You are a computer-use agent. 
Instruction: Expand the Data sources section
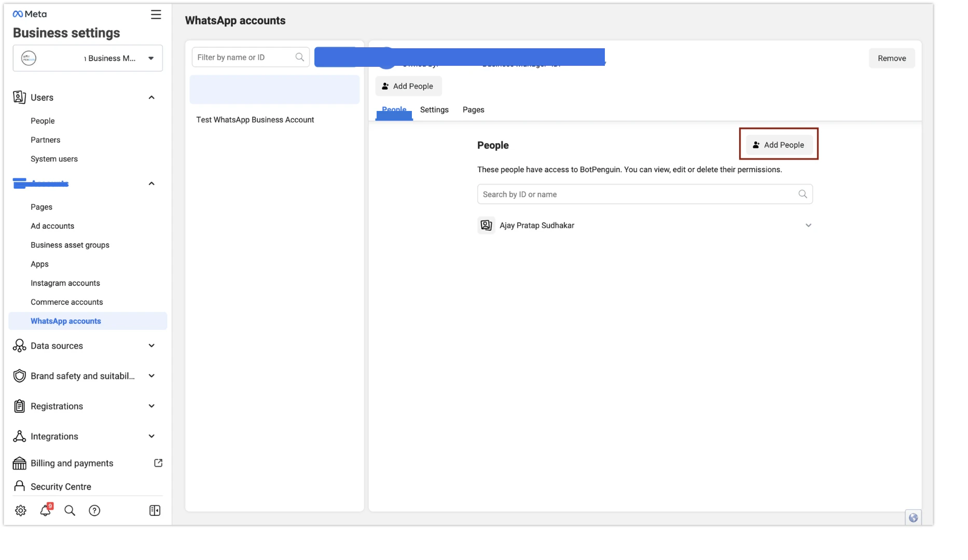pos(151,346)
